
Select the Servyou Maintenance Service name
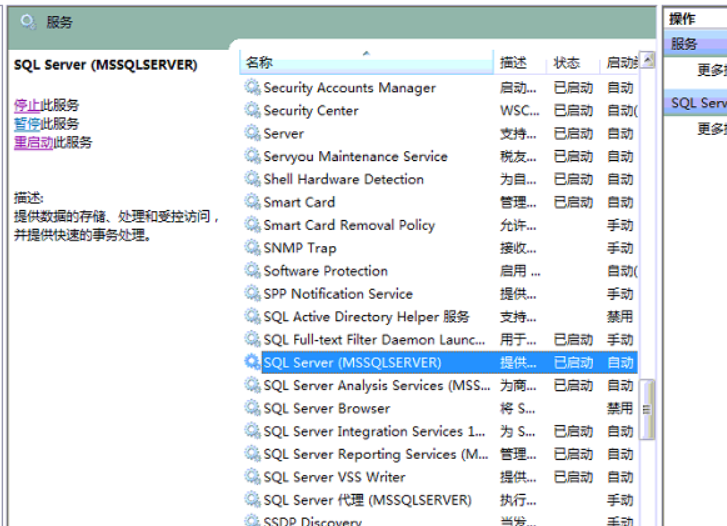point(355,156)
